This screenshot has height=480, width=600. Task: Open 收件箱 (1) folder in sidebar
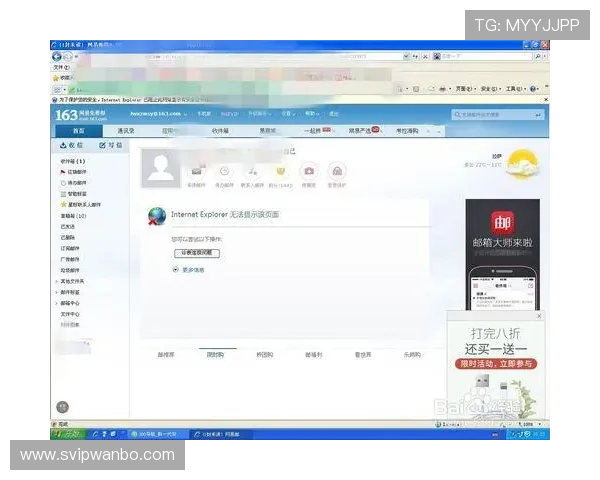[73, 161]
